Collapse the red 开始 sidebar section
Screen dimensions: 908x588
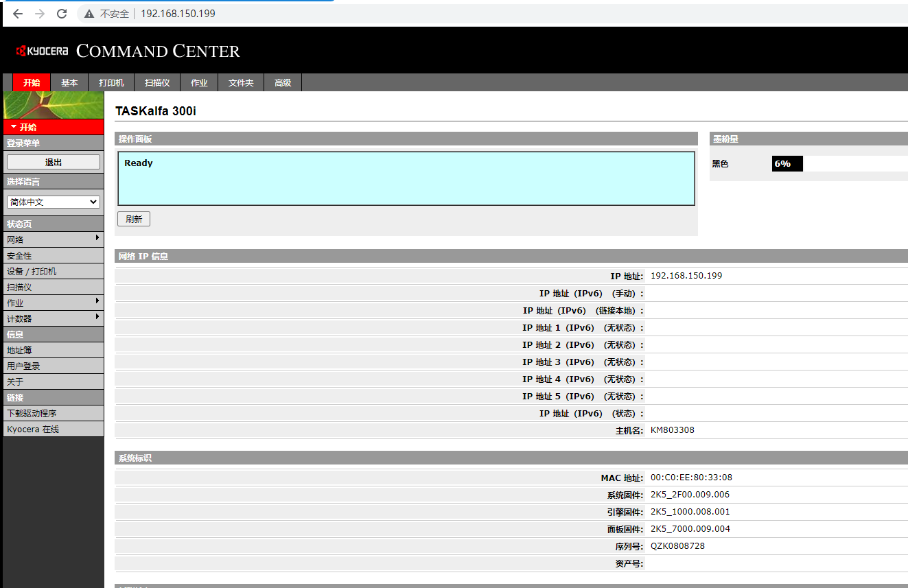[54, 127]
